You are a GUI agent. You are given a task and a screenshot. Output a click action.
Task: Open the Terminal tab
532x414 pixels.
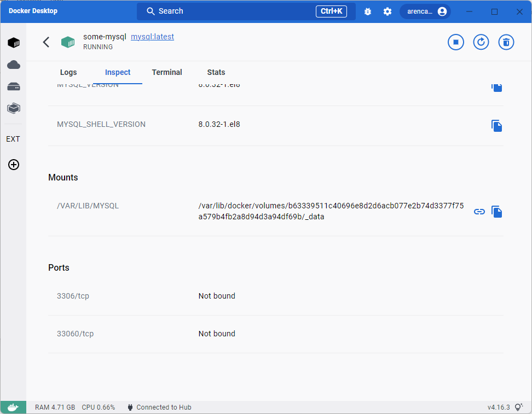click(167, 72)
